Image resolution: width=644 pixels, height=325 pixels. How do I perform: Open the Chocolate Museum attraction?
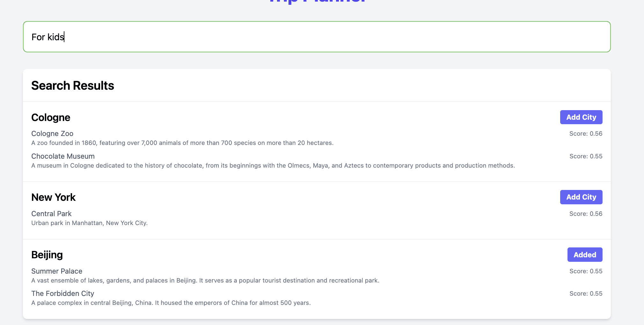click(x=63, y=156)
